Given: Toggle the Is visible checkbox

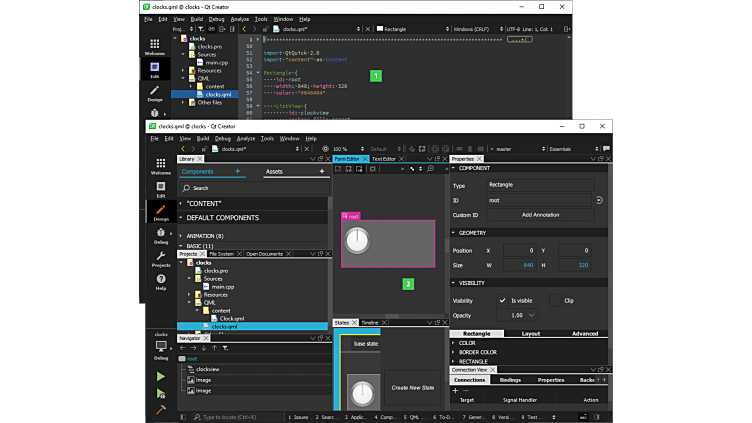Looking at the screenshot, I should click(x=503, y=300).
